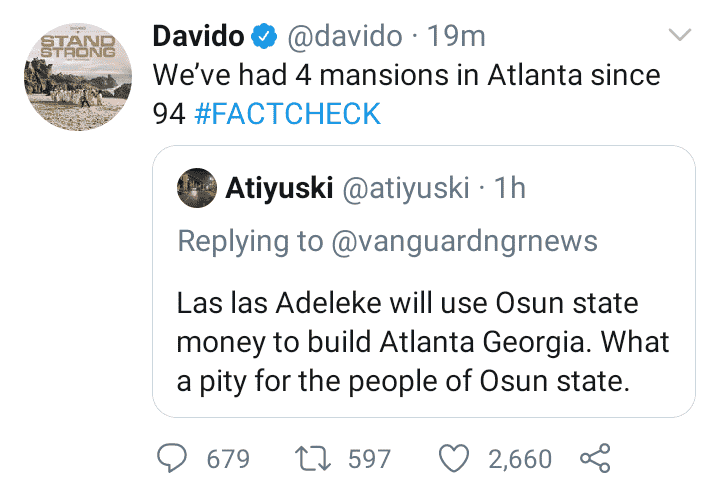Click the 679 replies count
This screenshot has width=720, height=494.
click(x=227, y=459)
